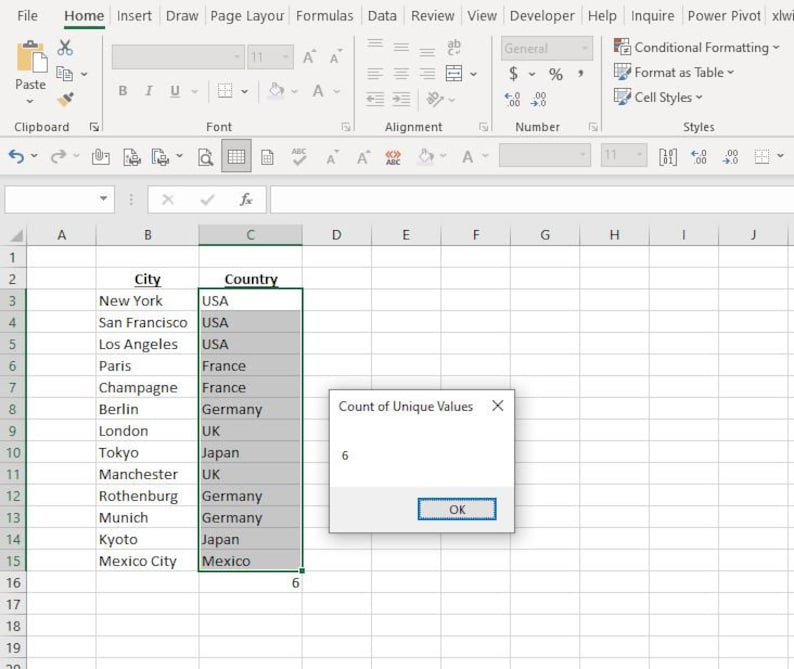Select the Format Painter brush
Screen dimensions: 794x669
coord(65,99)
